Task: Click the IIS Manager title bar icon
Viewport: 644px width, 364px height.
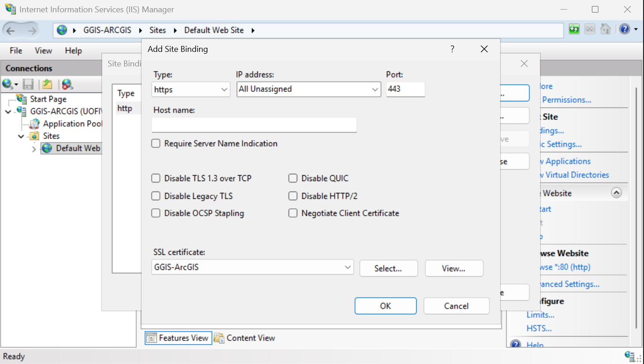Action: coord(10,9)
